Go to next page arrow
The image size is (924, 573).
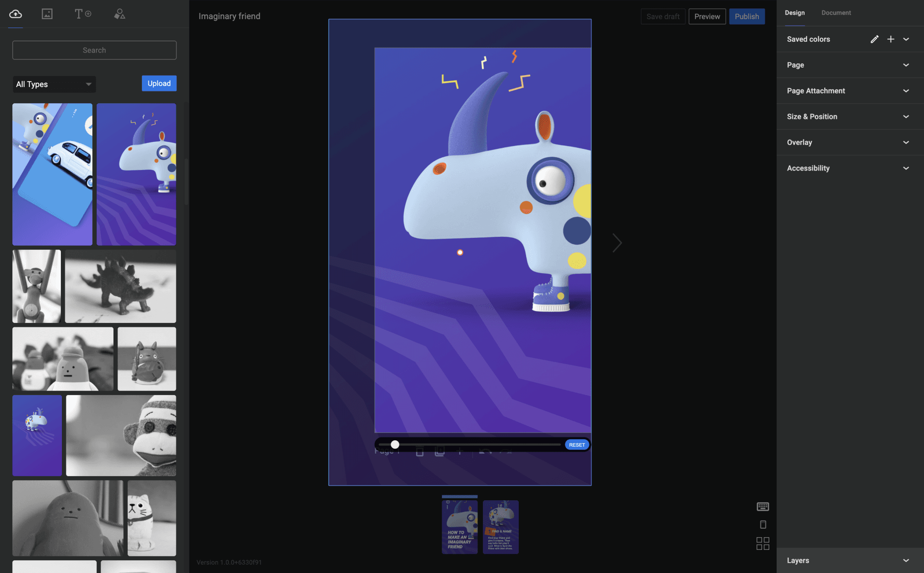617,243
